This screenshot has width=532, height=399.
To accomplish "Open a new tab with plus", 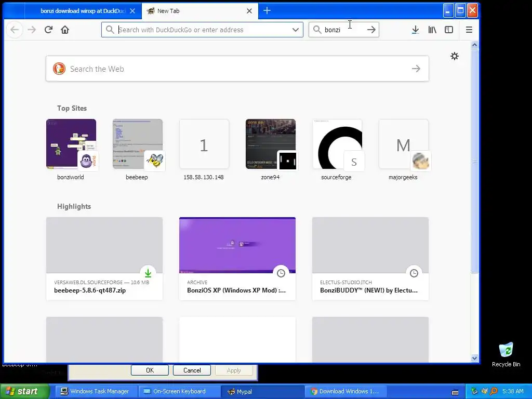I will click(267, 10).
